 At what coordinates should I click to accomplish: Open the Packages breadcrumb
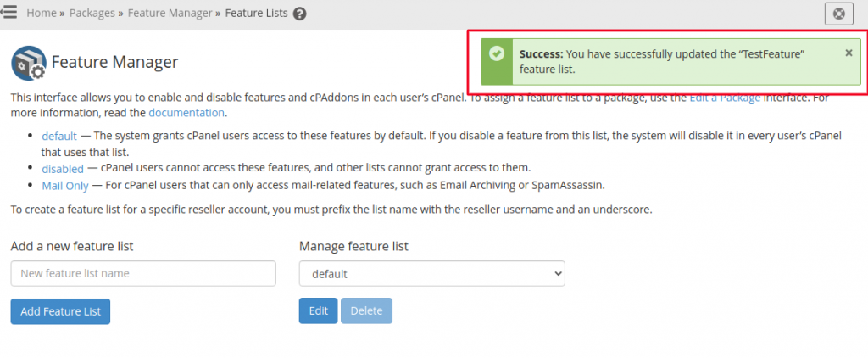click(x=92, y=13)
